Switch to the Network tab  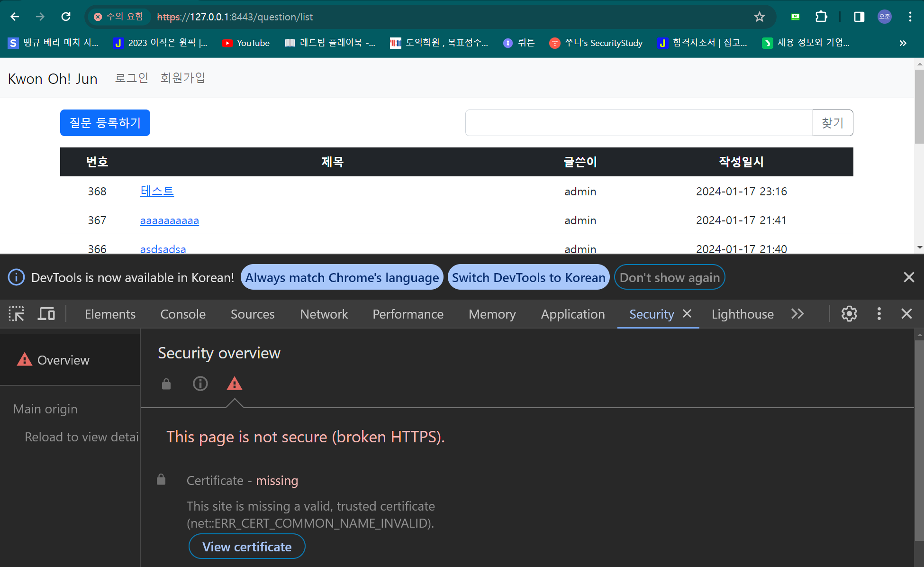coord(324,314)
